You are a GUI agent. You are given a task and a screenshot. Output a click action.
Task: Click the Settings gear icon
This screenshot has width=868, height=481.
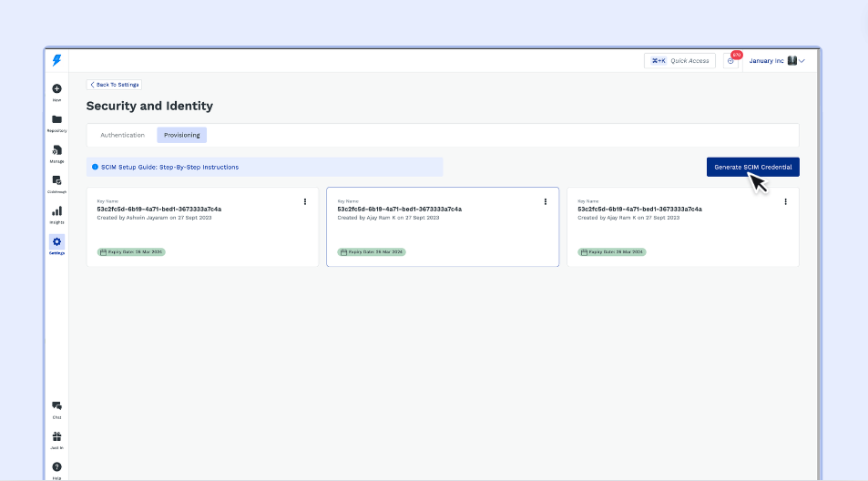pos(56,242)
